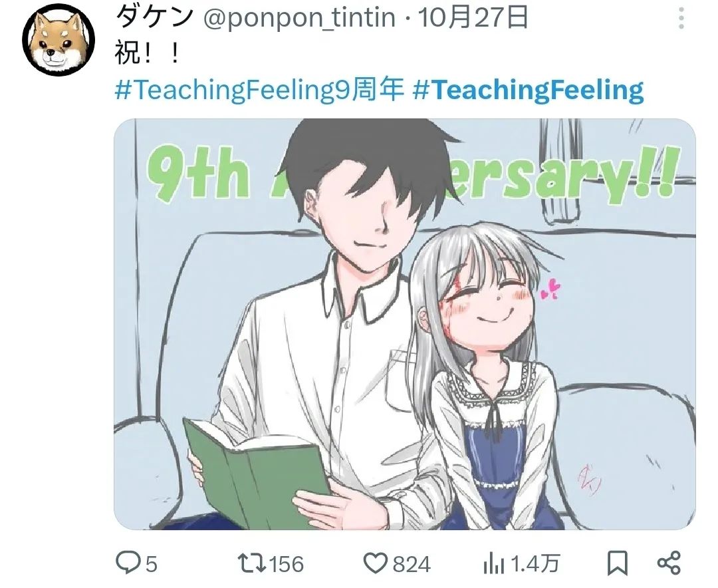Retweet using the repost arrows icon
718x588 pixels.
pos(252,563)
